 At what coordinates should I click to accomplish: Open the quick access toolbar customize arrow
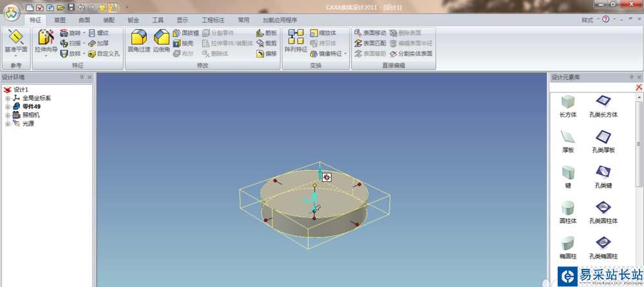point(127,7)
